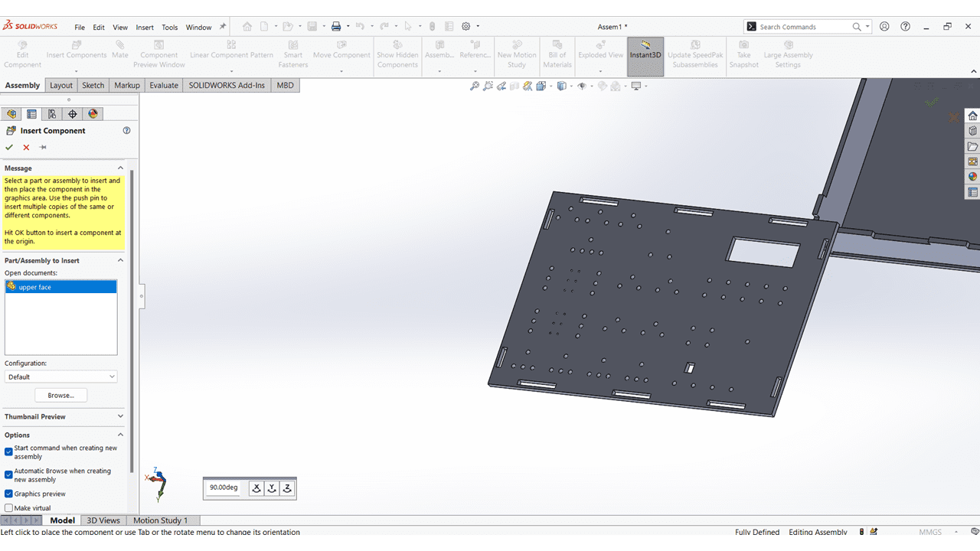Switch to the SOLIDWORKS Add-Ins tab
This screenshot has width=980, height=551.
[x=227, y=85]
